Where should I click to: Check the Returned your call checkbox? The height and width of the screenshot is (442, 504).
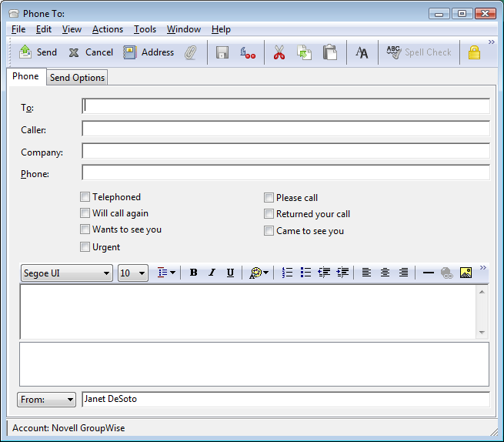click(x=269, y=214)
